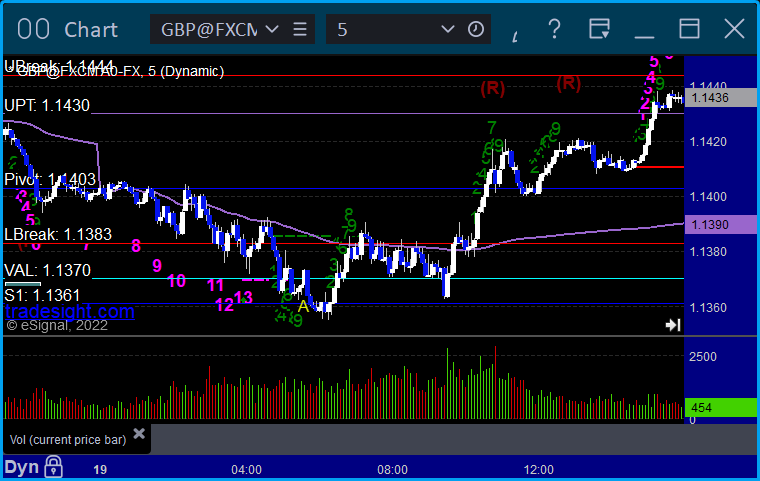Click the chart window link icon
This screenshot has height=481, width=760.
pos(33,29)
